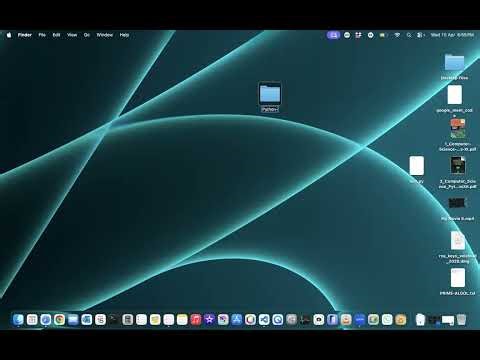
Task: Open the Finder menu in menu bar
Action: [x=25, y=35]
